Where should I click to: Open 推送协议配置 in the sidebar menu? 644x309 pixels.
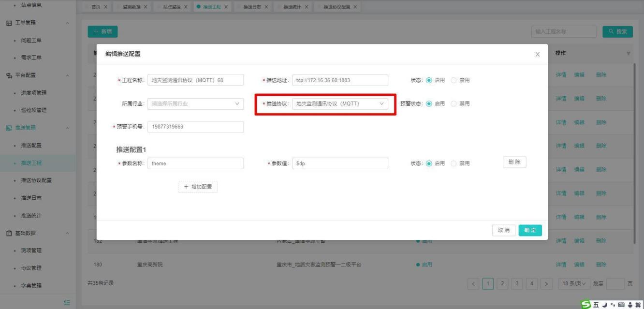click(x=36, y=180)
